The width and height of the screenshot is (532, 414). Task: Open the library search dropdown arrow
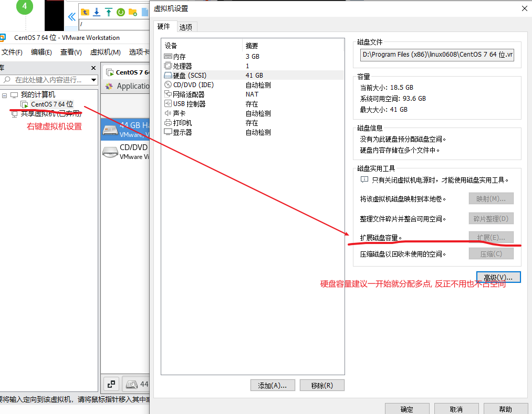(93, 80)
